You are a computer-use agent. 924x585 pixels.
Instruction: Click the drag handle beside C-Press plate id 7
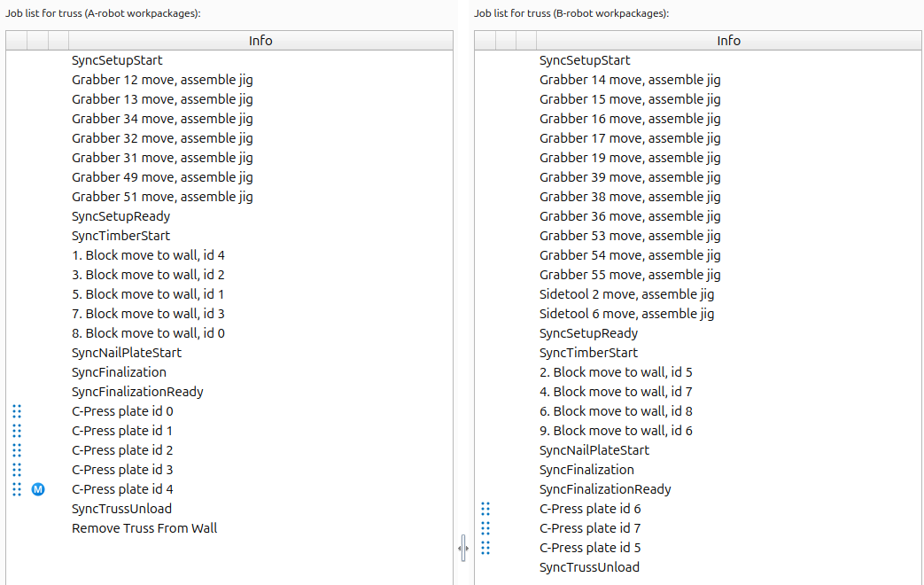[485, 527]
